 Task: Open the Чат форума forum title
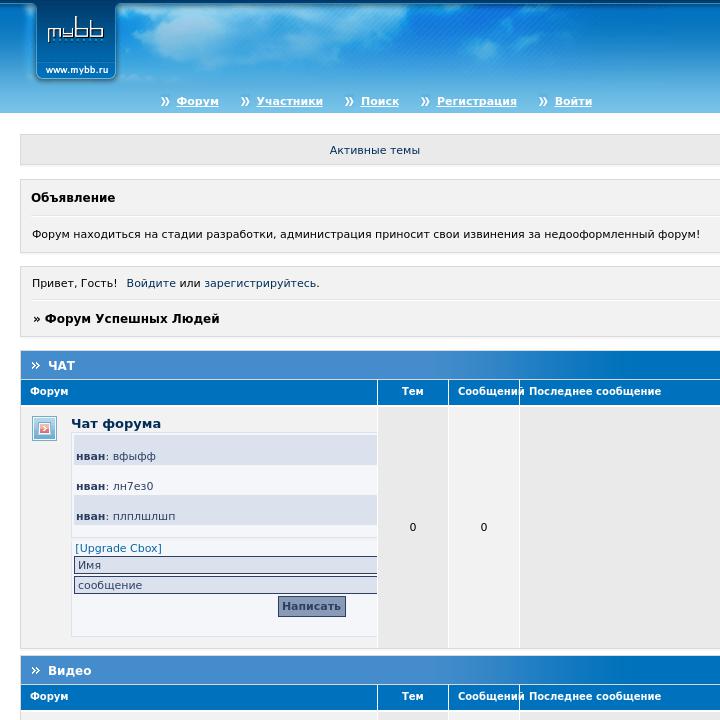[116, 423]
